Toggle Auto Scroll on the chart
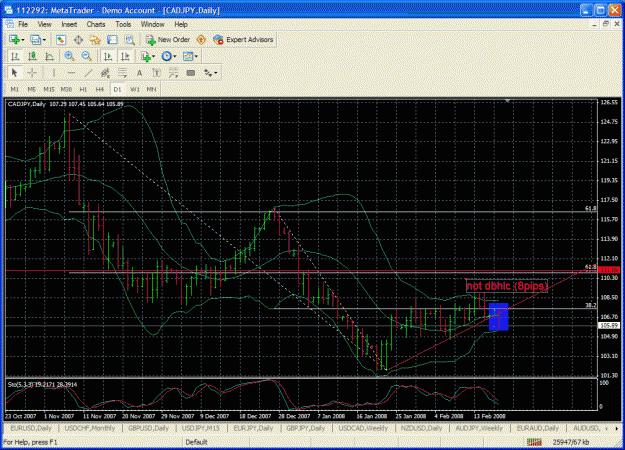Screen dimensions: 625x450 point(108,56)
